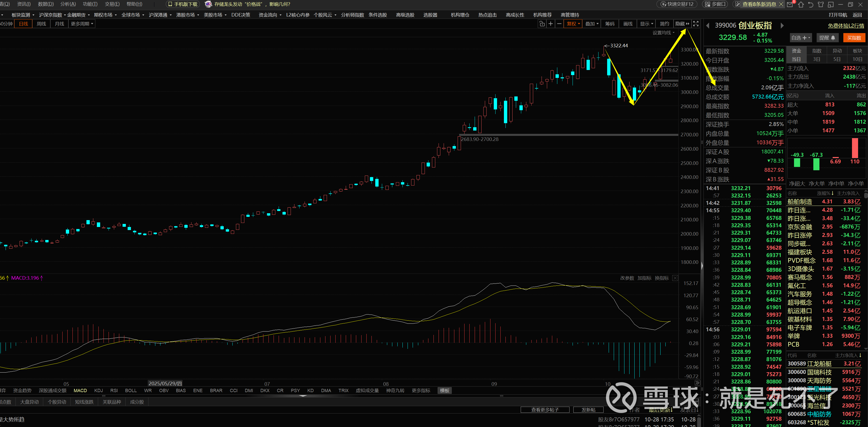Image resolution: width=868 pixels, height=427 pixels.
Task: Enter fullscreen chart mode icon
Action: tap(695, 24)
